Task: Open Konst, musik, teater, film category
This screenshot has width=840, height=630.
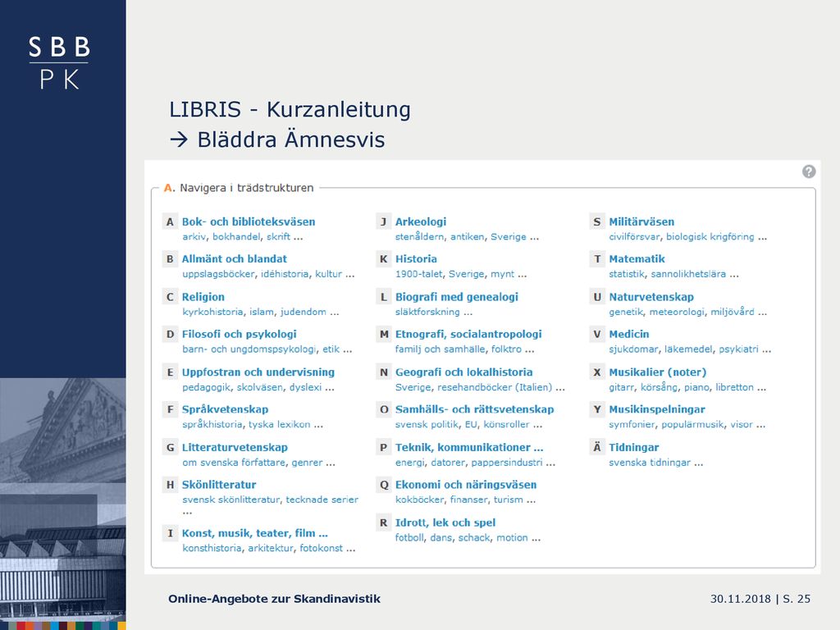Action: (x=254, y=533)
